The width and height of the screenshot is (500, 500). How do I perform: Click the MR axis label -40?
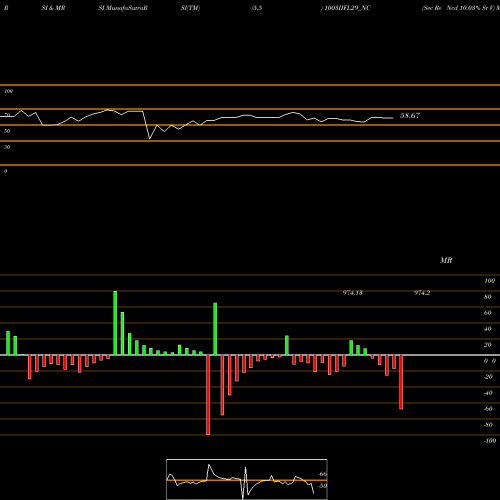(x=488, y=393)
